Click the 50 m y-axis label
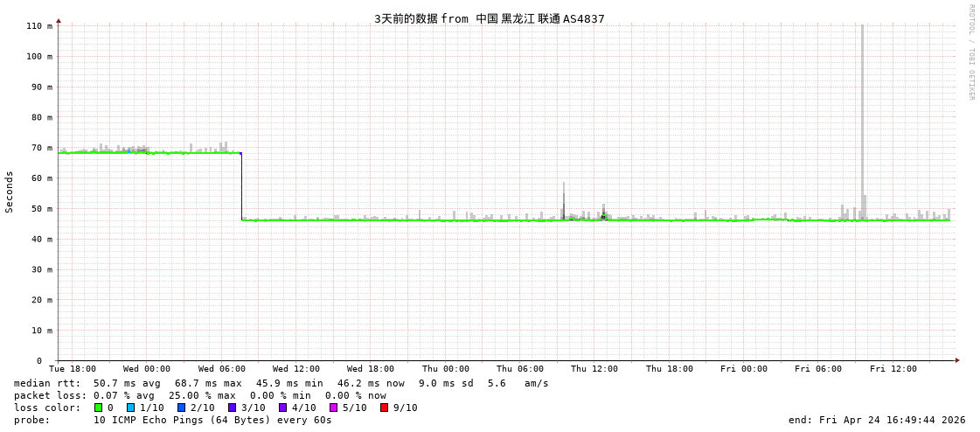This screenshot has height=432, width=980. click(41, 209)
